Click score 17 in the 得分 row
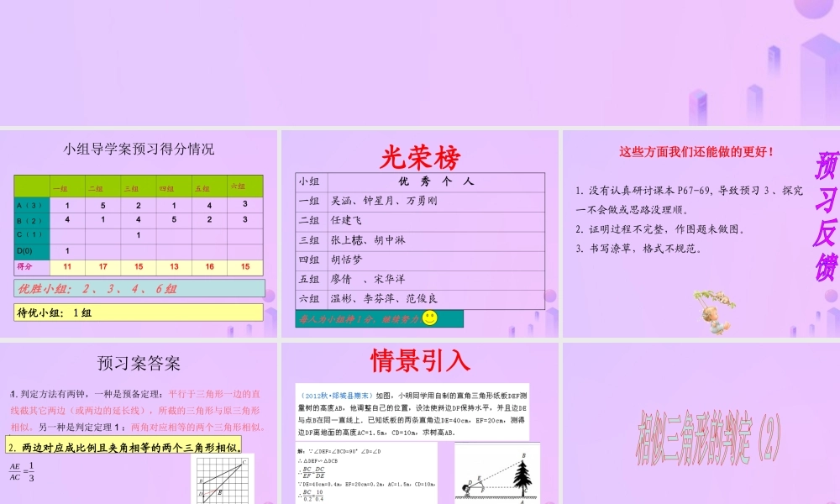 click(x=102, y=267)
